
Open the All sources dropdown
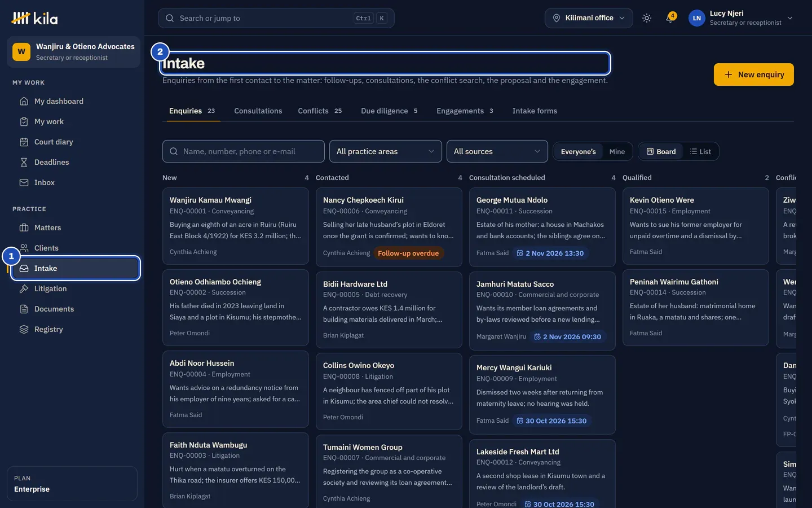[497, 151]
